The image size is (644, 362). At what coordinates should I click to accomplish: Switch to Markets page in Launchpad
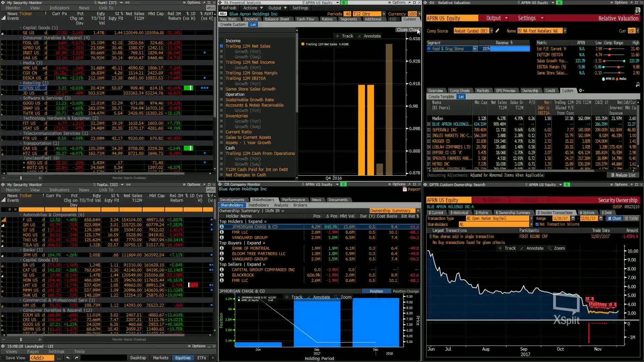(161, 358)
